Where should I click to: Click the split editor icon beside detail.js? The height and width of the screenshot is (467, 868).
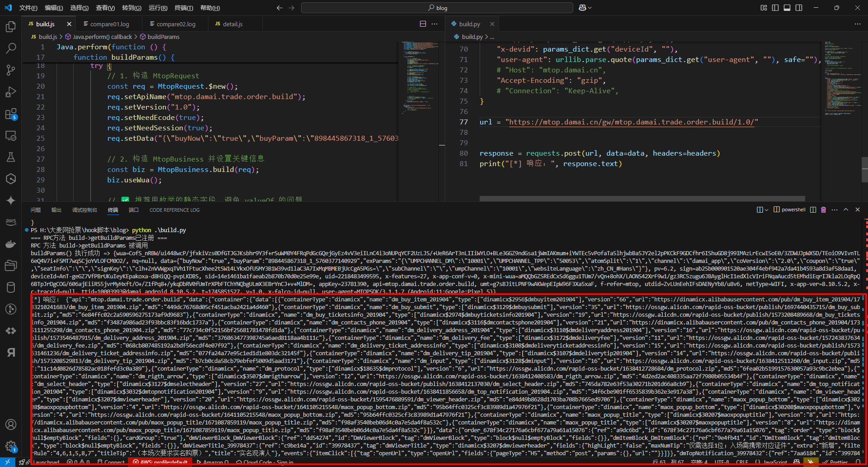pos(423,24)
